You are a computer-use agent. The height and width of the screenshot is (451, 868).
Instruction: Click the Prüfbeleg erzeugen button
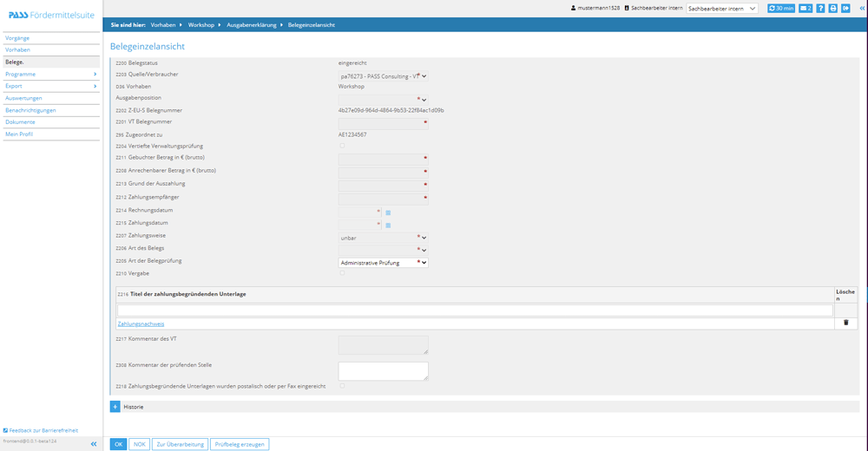click(x=240, y=444)
